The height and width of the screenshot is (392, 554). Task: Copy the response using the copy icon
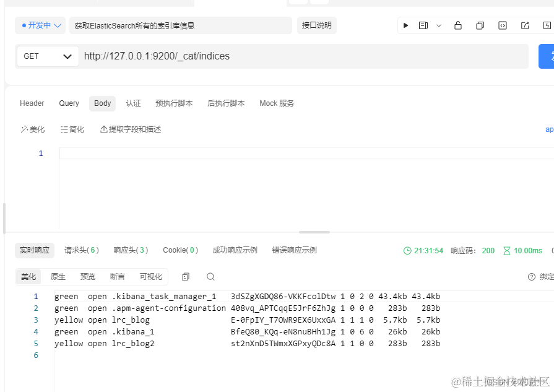point(186,277)
